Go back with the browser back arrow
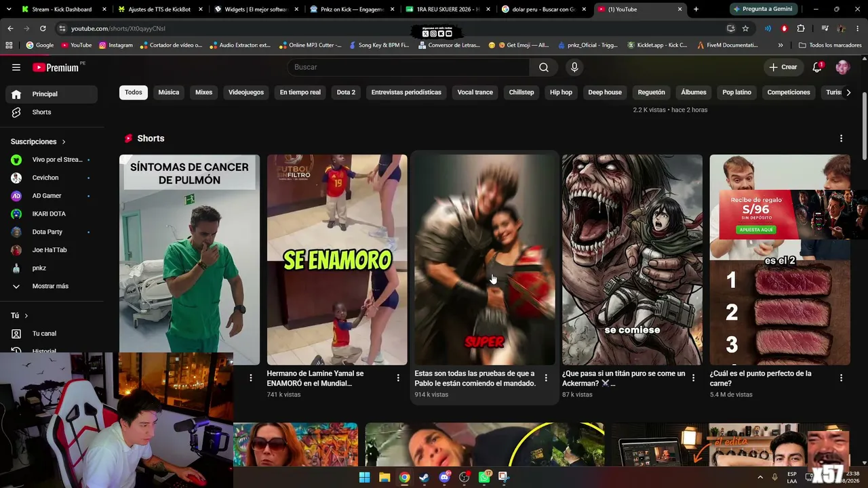This screenshot has width=868, height=488. [x=10, y=28]
